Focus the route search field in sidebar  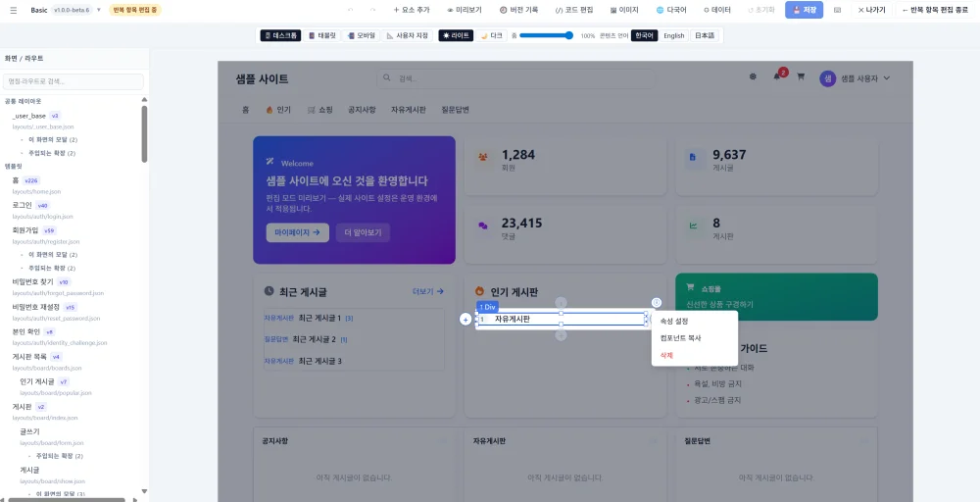tap(73, 81)
